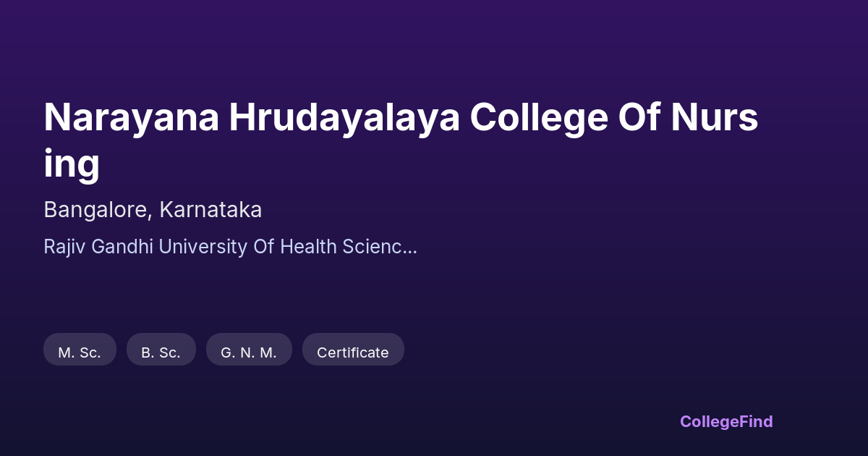Click the wrapped "ing" on the second title line

[x=72, y=163]
